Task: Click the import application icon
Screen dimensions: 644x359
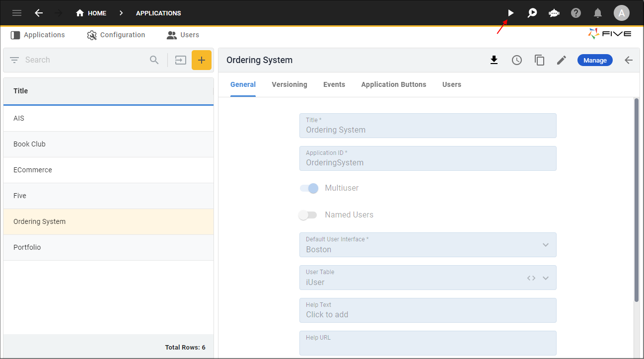Action: pyautogui.click(x=180, y=60)
